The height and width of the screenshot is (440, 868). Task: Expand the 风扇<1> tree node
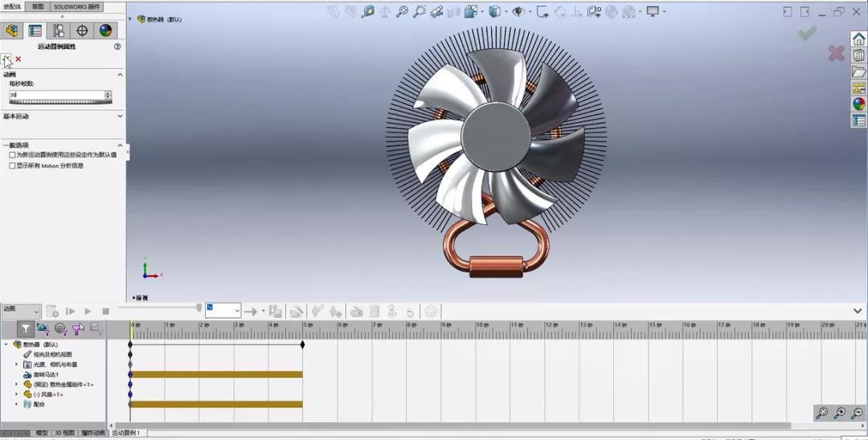click(16, 394)
